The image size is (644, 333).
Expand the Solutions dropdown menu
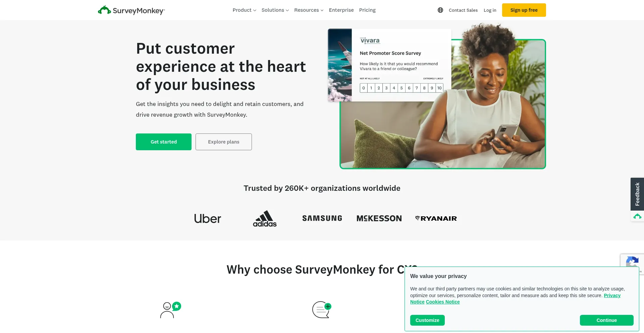[275, 10]
